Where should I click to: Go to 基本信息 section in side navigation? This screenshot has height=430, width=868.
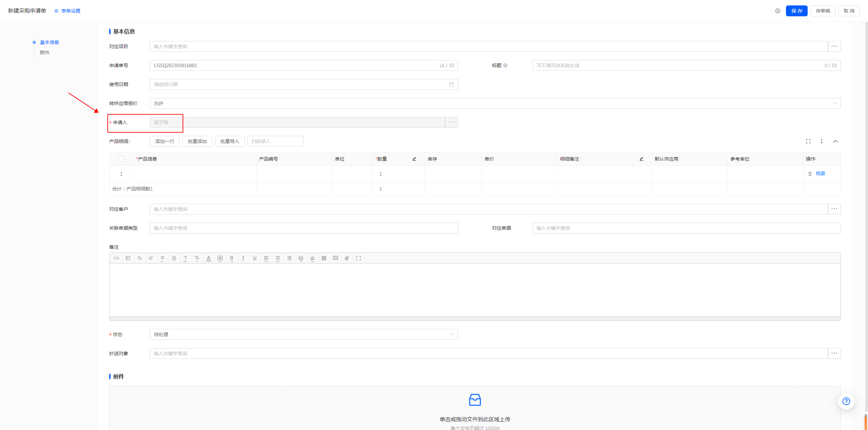click(x=50, y=42)
